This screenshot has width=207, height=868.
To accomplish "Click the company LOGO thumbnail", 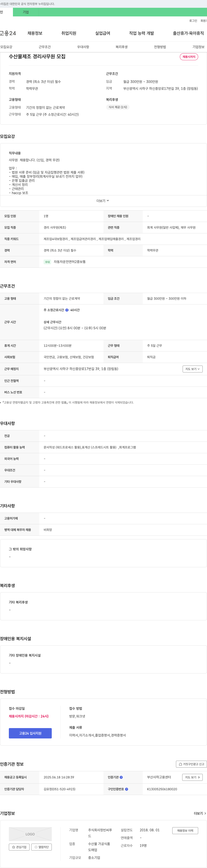I will 30,834.
